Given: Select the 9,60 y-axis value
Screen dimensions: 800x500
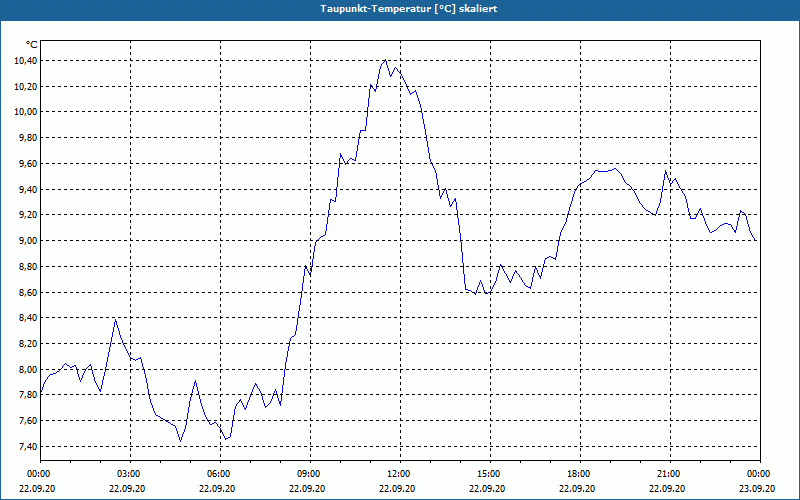Looking at the screenshot, I should click(x=29, y=164).
